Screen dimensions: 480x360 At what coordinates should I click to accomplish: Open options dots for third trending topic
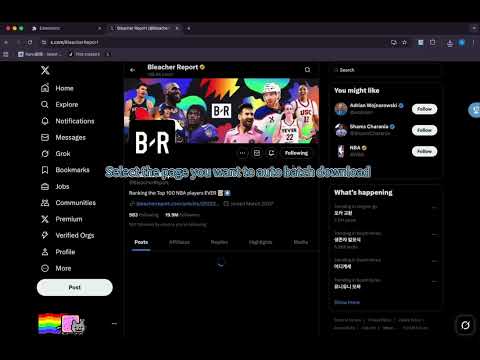coord(434,261)
